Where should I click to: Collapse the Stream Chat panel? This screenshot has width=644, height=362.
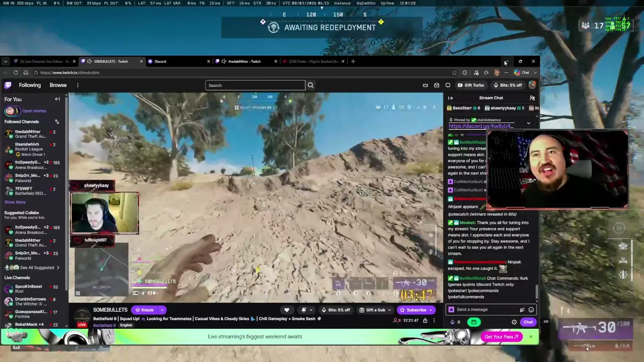tap(450, 98)
